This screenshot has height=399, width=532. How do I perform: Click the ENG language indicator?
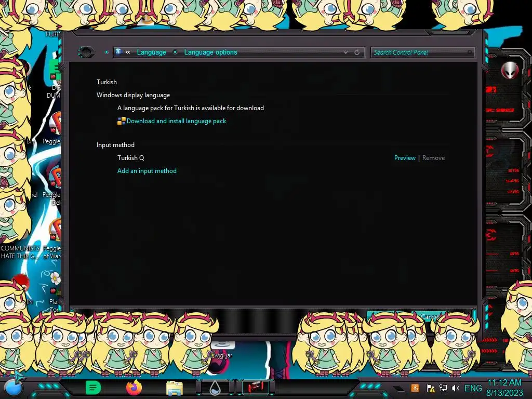(473, 388)
